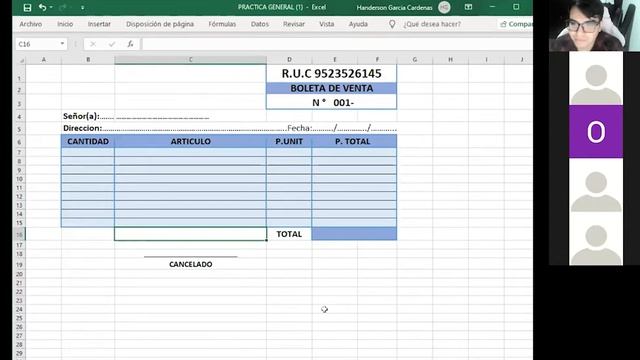Image resolution: width=640 pixels, height=360 pixels.
Task: Click the Save icon in title bar
Action: (x=27, y=7)
